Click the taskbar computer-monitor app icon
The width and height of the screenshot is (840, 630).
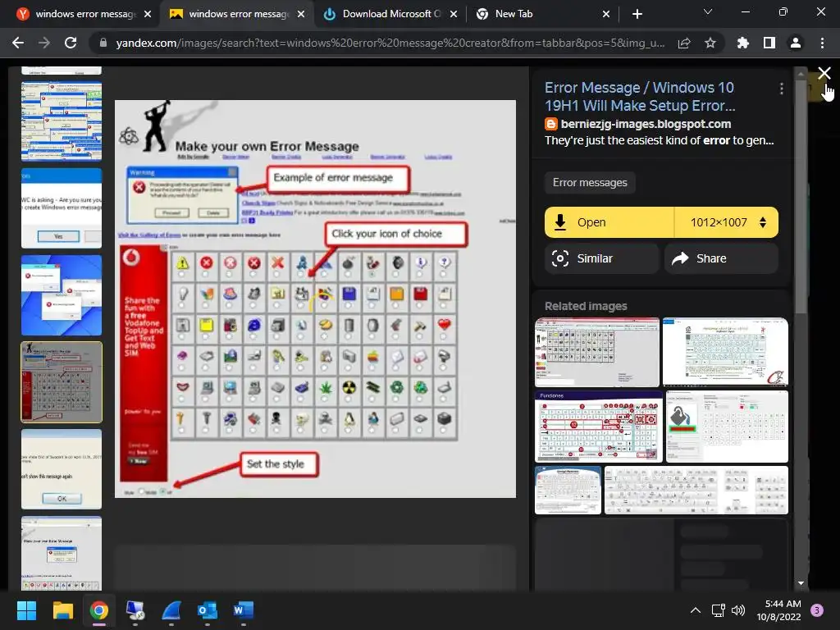click(135, 610)
